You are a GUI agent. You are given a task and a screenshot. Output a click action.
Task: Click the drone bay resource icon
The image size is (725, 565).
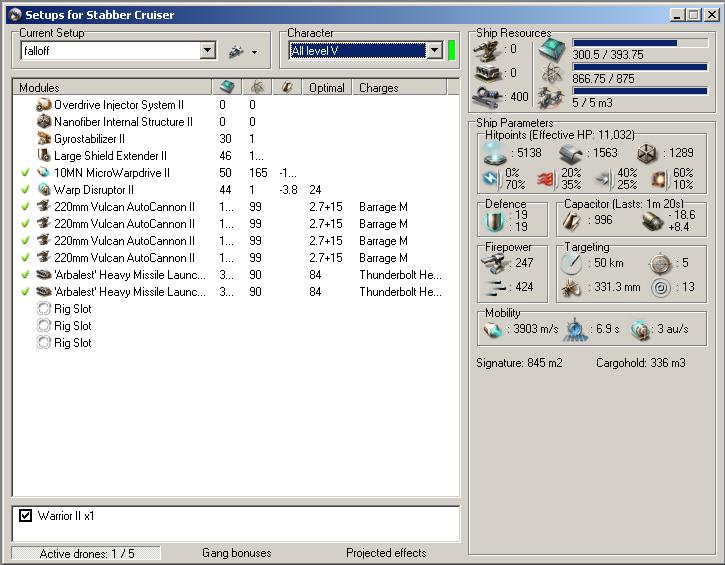(x=551, y=97)
